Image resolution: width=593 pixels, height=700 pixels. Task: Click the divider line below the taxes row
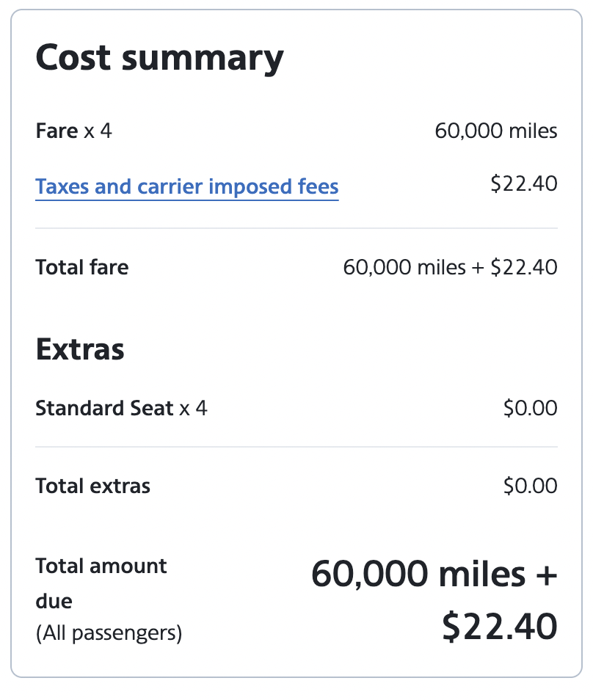pyautogui.click(x=296, y=228)
